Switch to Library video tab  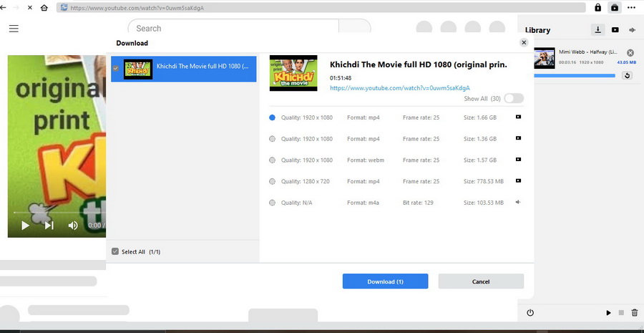coord(615,29)
